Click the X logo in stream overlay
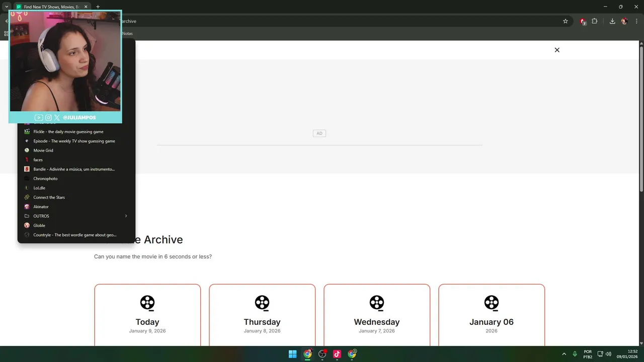Screen dimensions: 644x362 tap(57, 118)
